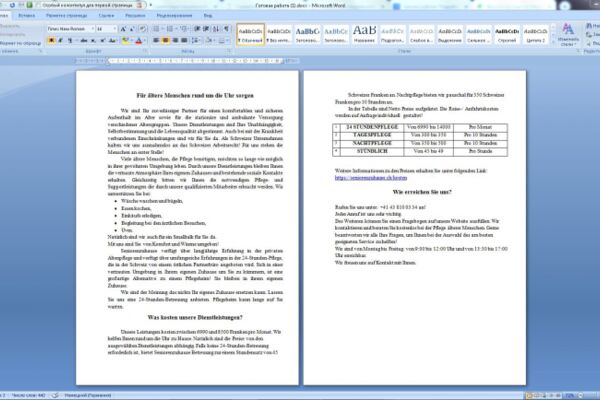This screenshot has width=600, height=400.
Task: Click the language indicator in status bar
Action: 88,395
